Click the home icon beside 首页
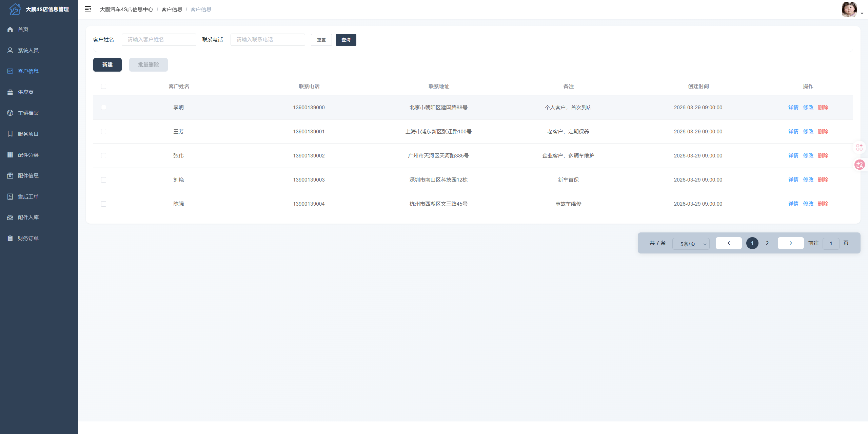This screenshot has height=434, width=868. pyautogui.click(x=10, y=30)
